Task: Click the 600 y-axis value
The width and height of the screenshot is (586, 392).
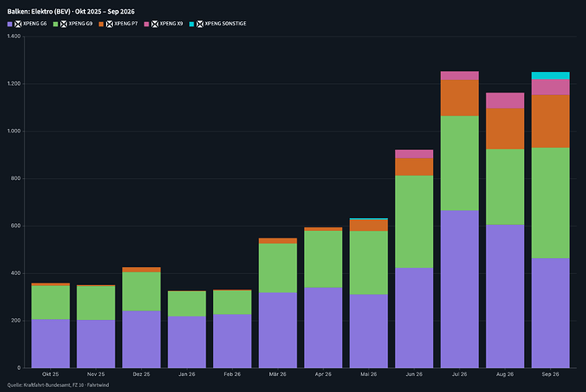Action: [16, 226]
